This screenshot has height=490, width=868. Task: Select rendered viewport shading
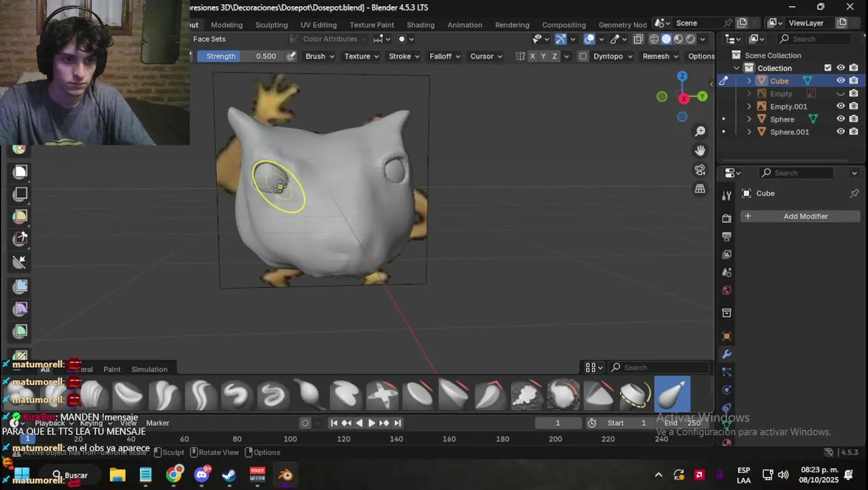(691, 39)
